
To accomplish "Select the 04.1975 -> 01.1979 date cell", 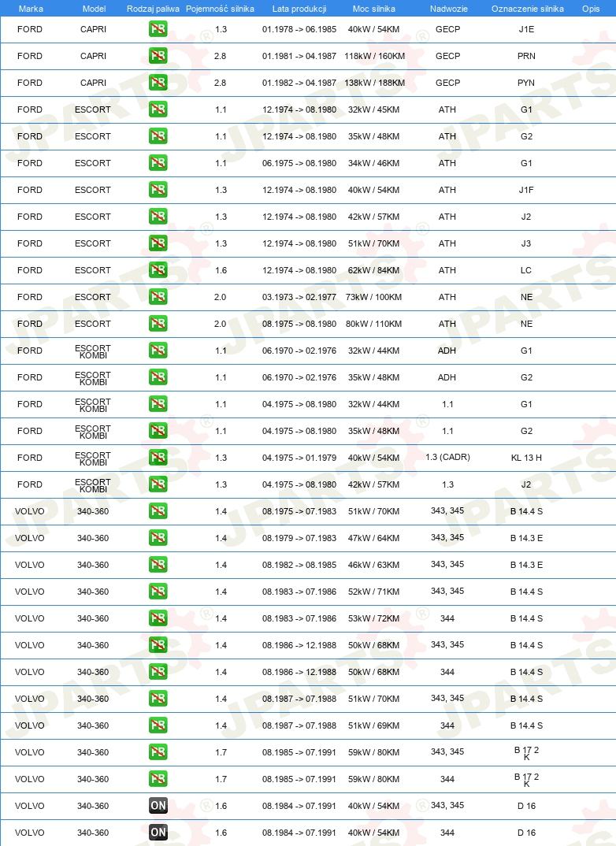I will (299, 458).
